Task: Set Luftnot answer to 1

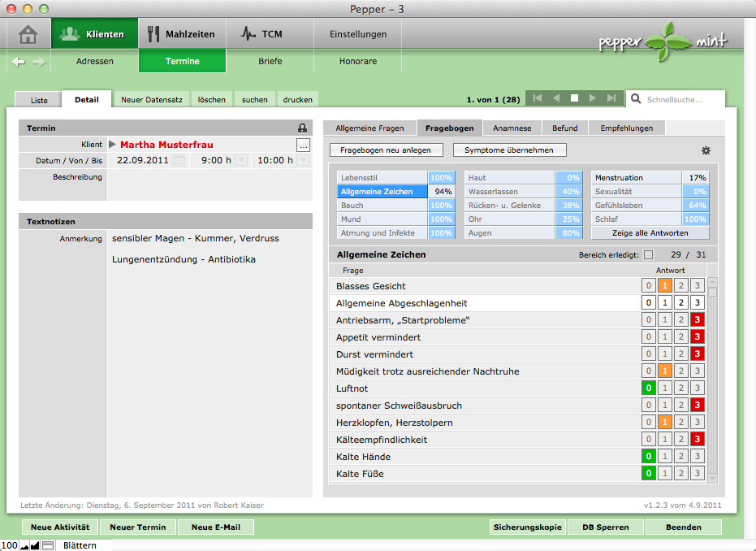Action: (664, 388)
